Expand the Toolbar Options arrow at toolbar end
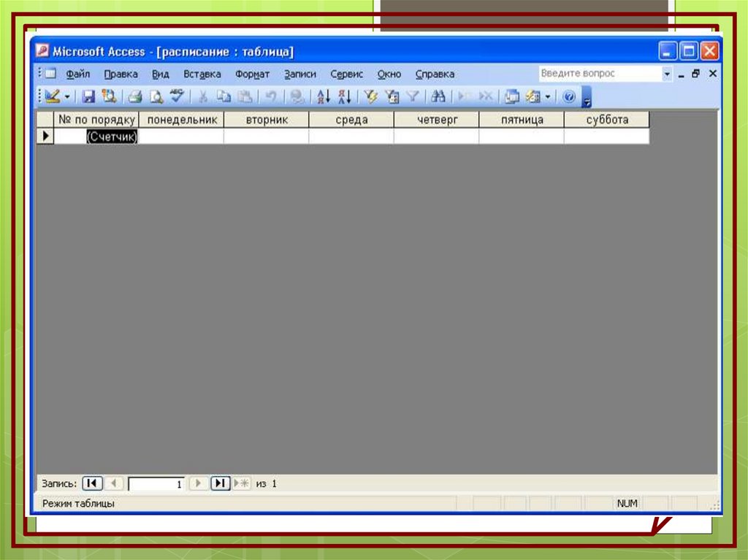Viewport: 748px width, 560px height. (x=587, y=97)
